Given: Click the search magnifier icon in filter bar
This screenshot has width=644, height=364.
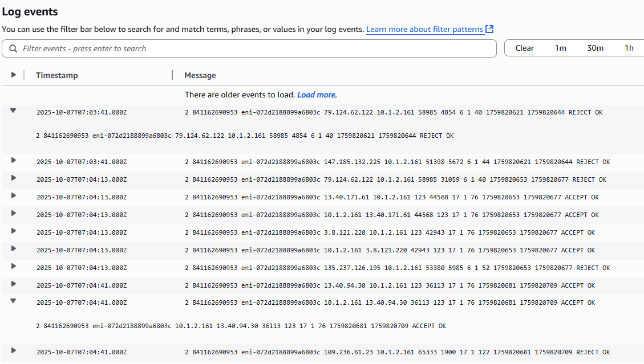Looking at the screenshot, I should (x=13, y=48).
